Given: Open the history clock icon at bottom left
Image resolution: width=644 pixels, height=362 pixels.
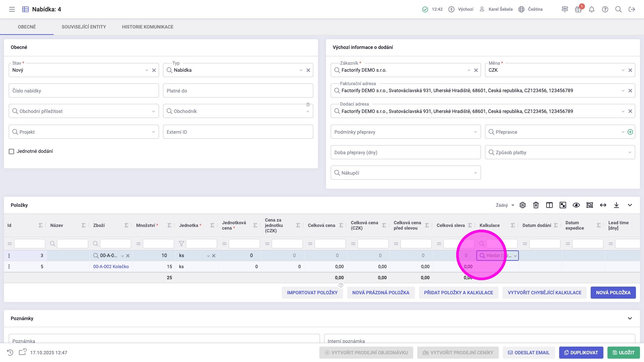Looking at the screenshot, I should (x=10, y=353).
